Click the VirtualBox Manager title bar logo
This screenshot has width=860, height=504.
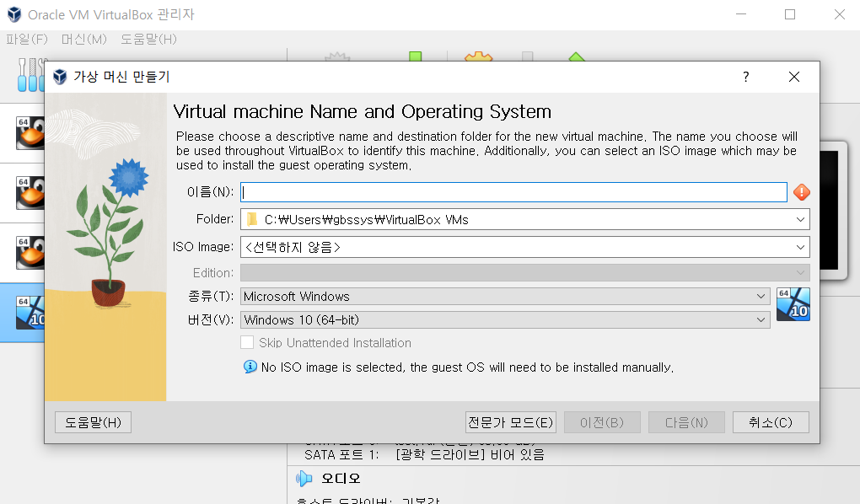click(x=14, y=15)
